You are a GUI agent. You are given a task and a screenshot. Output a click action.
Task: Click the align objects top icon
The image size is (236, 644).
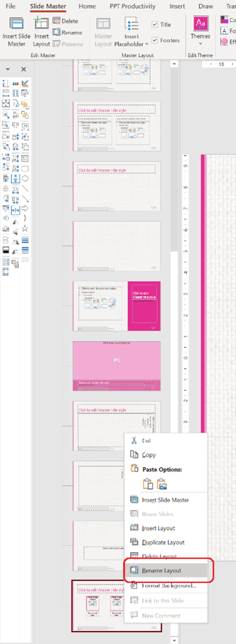click(6, 208)
